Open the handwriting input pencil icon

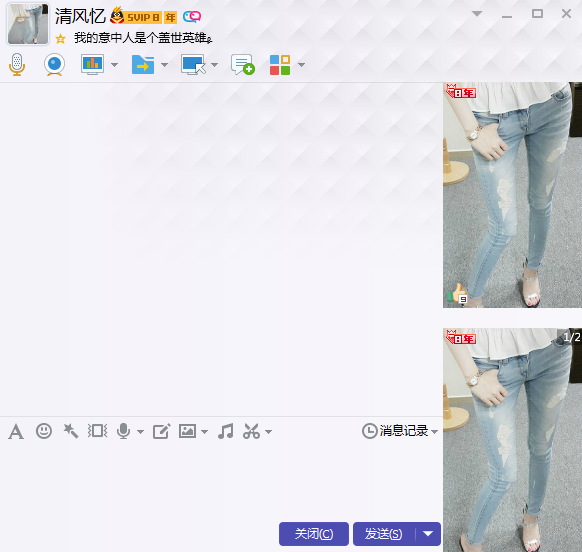tap(162, 431)
